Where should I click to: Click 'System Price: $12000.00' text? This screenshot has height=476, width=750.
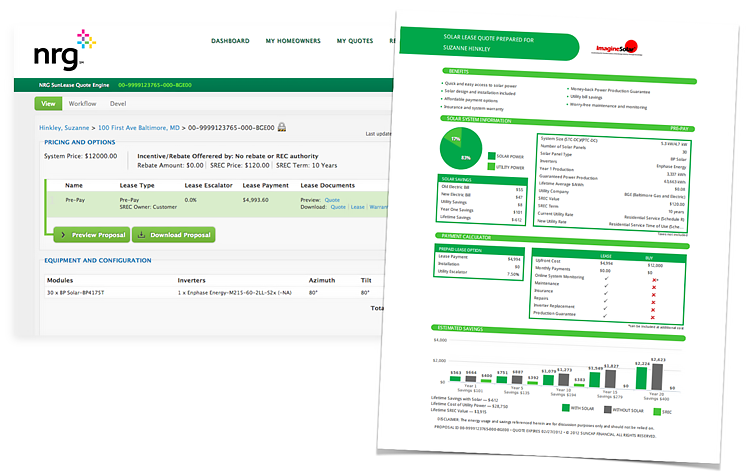click(x=80, y=156)
